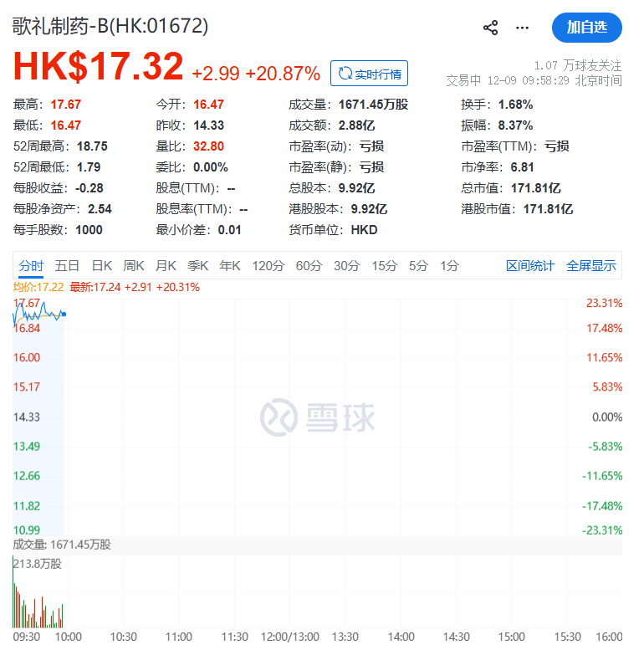Show the 季K chart view
The image size is (644, 650).
pyautogui.click(x=197, y=266)
